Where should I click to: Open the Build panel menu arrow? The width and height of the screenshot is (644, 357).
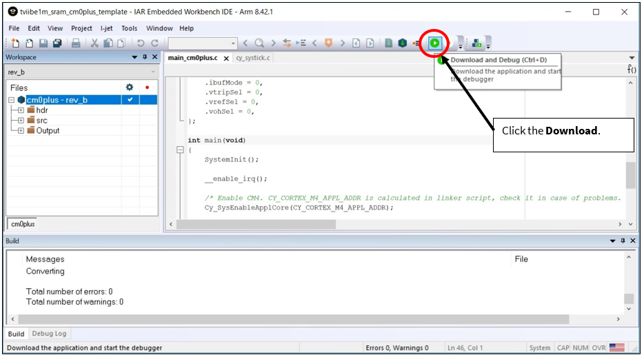[612, 241]
